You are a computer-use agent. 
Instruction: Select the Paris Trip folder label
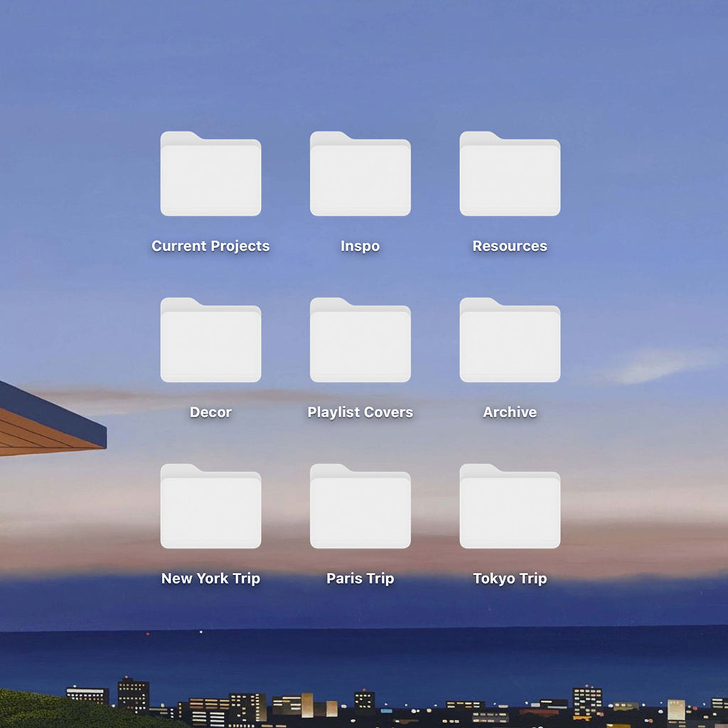coord(360,579)
